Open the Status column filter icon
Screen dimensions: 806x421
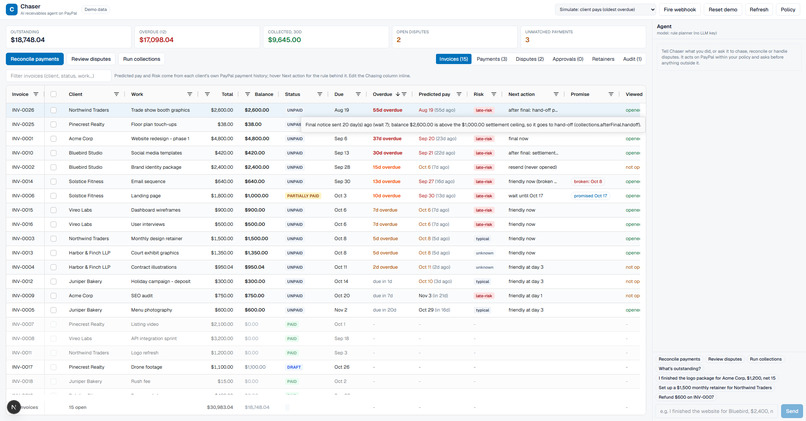320,94
